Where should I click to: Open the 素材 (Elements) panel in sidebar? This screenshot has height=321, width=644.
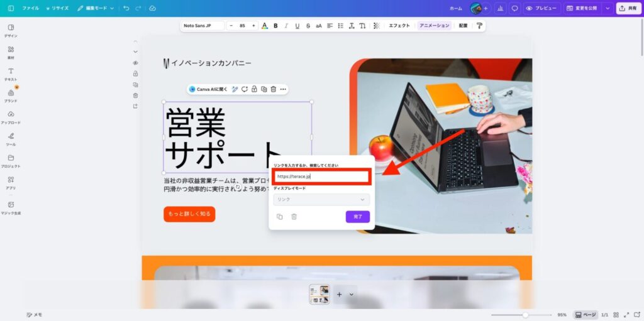pyautogui.click(x=11, y=52)
